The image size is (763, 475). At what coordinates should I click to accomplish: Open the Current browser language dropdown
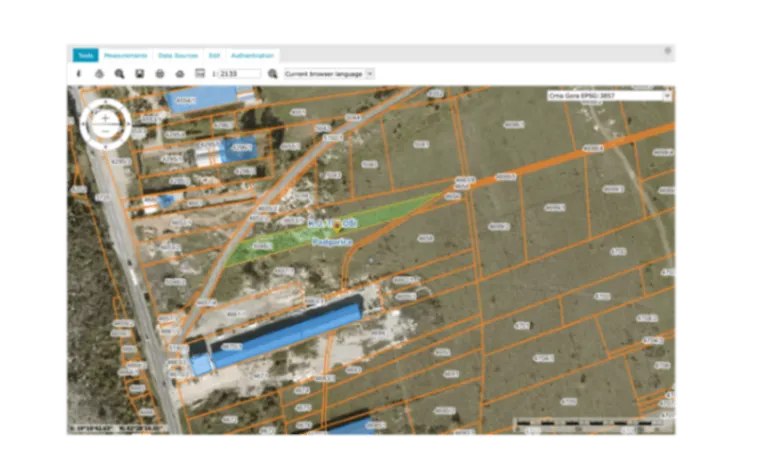click(328, 74)
